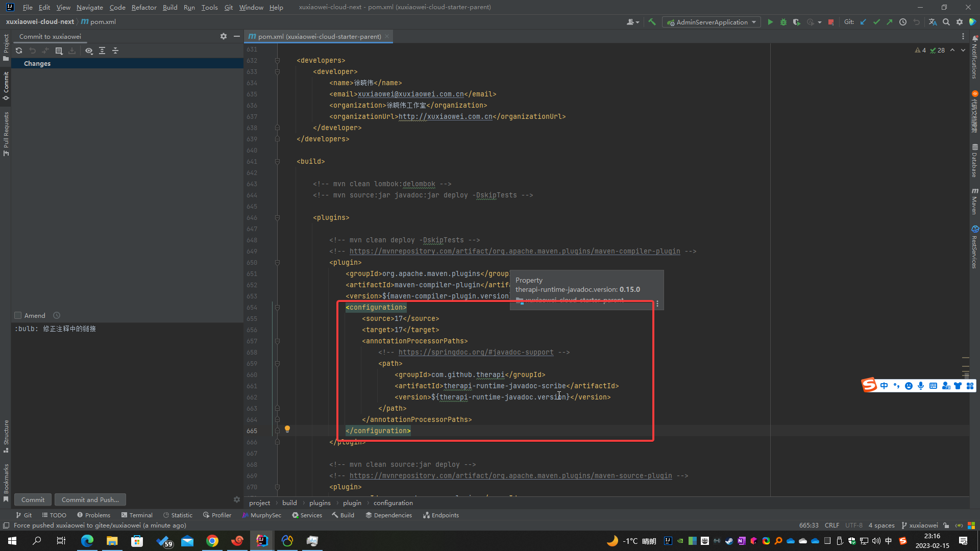Collapse the build section using gutter fold arrow
Screen dimensions: 980x551
[277, 161]
